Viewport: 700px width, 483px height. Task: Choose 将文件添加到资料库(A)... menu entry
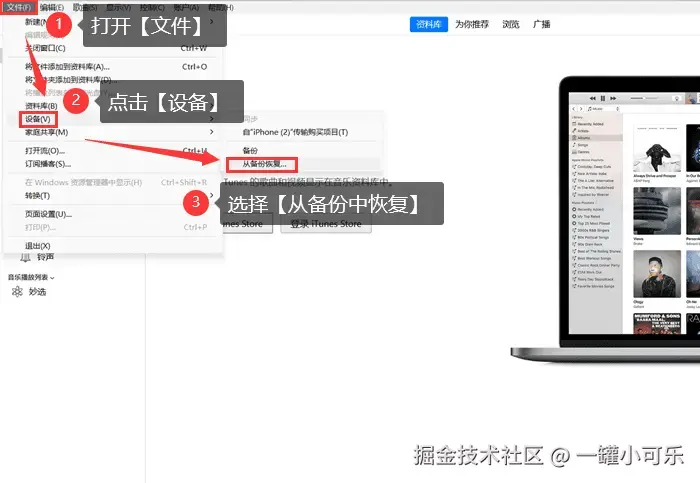(114, 67)
